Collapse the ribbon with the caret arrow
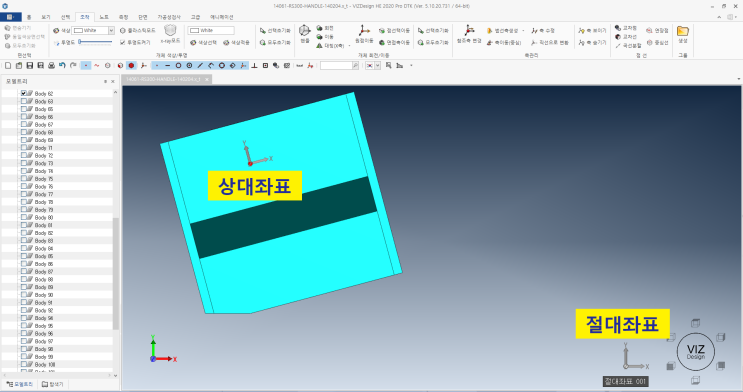The image size is (743, 392). pos(719,17)
